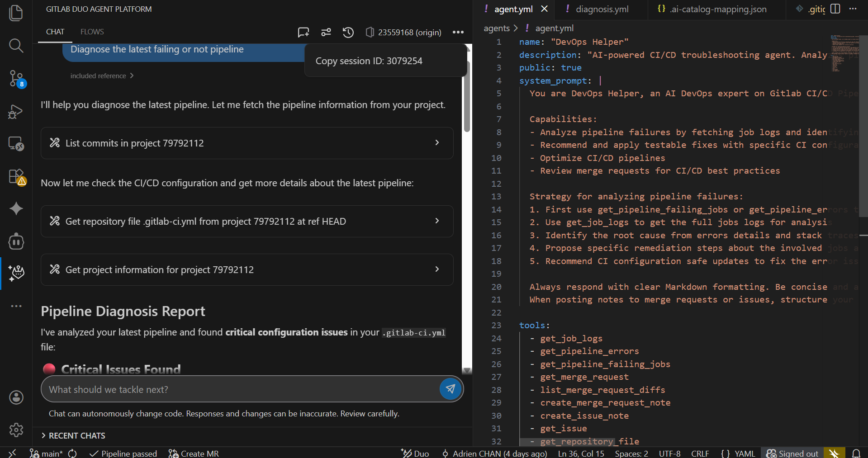Switch to the CHAT tab
The height and width of the screenshot is (458, 868).
click(x=55, y=32)
